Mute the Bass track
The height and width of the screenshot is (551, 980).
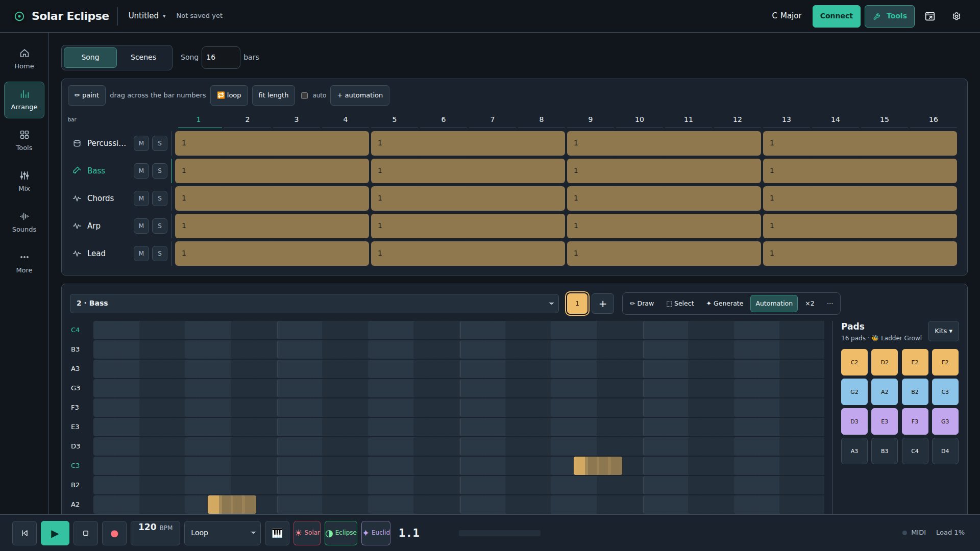tap(141, 171)
